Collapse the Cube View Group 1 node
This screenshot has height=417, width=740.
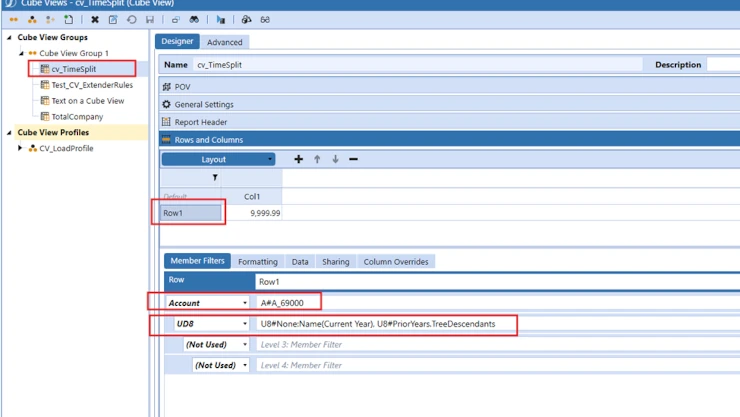tap(21, 53)
